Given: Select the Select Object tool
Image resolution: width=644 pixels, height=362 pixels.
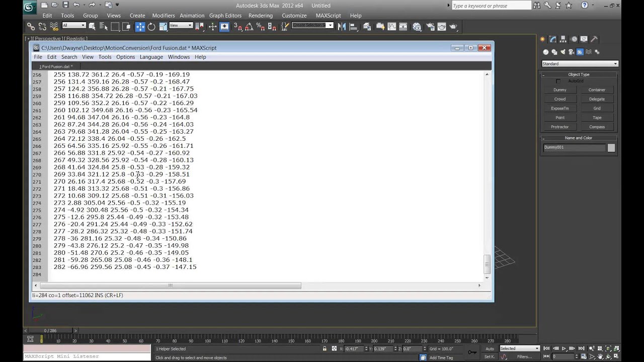Looking at the screenshot, I should point(93,26).
